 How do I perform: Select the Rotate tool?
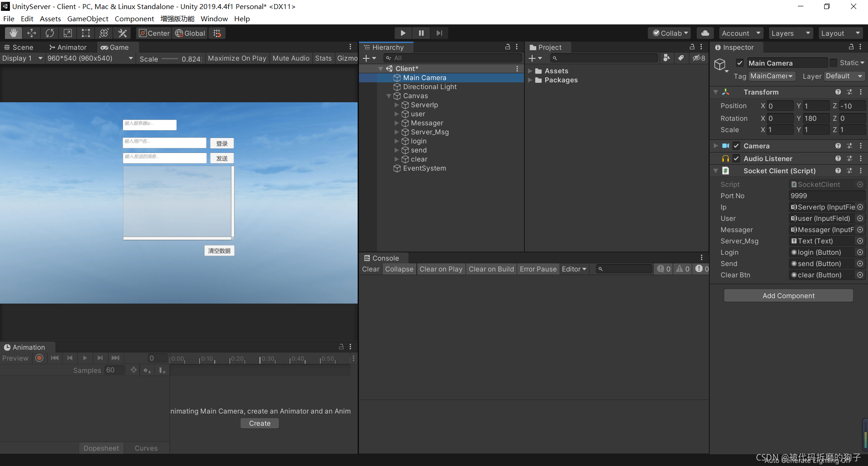[49, 33]
